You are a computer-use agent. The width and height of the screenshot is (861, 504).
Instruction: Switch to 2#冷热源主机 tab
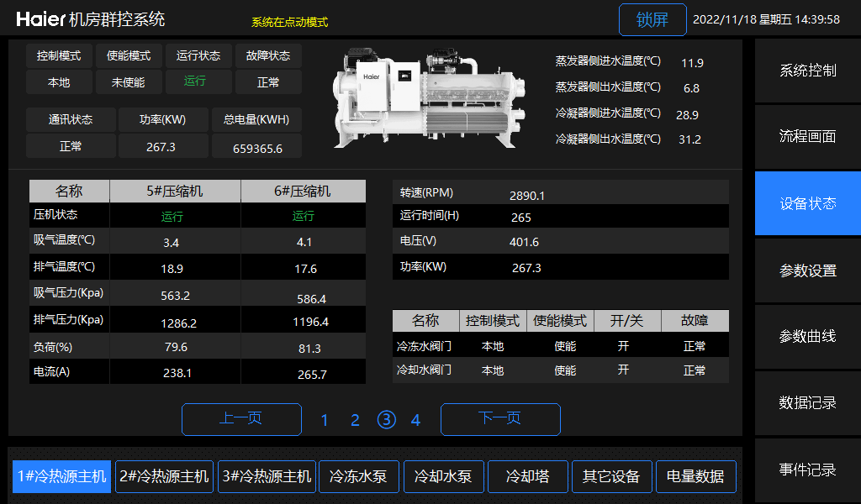tap(164, 476)
